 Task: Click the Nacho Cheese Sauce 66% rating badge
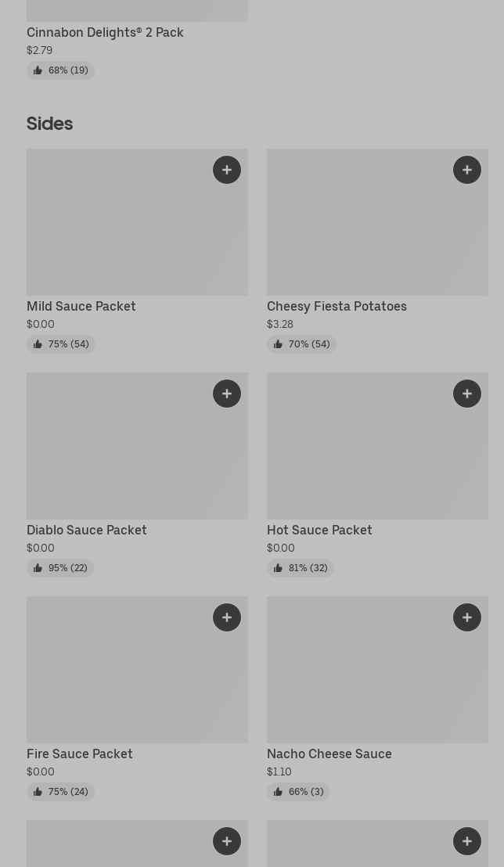(298, 792)
